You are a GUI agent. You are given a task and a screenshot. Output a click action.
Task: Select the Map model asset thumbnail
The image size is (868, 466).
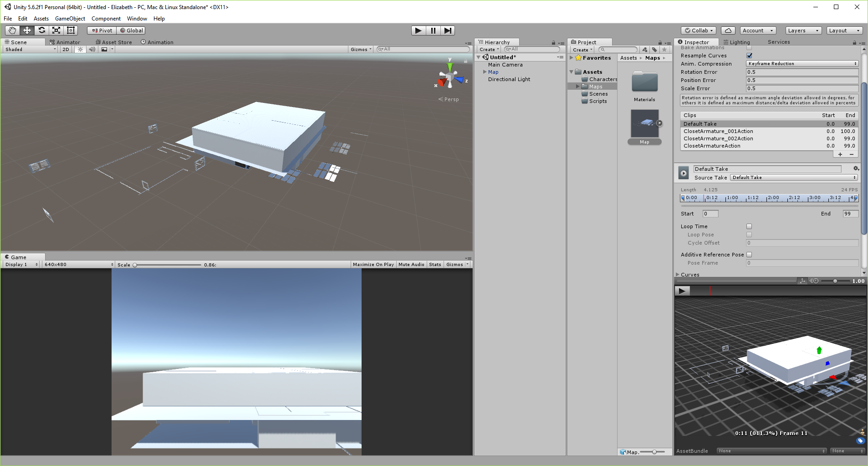[644, 123]
